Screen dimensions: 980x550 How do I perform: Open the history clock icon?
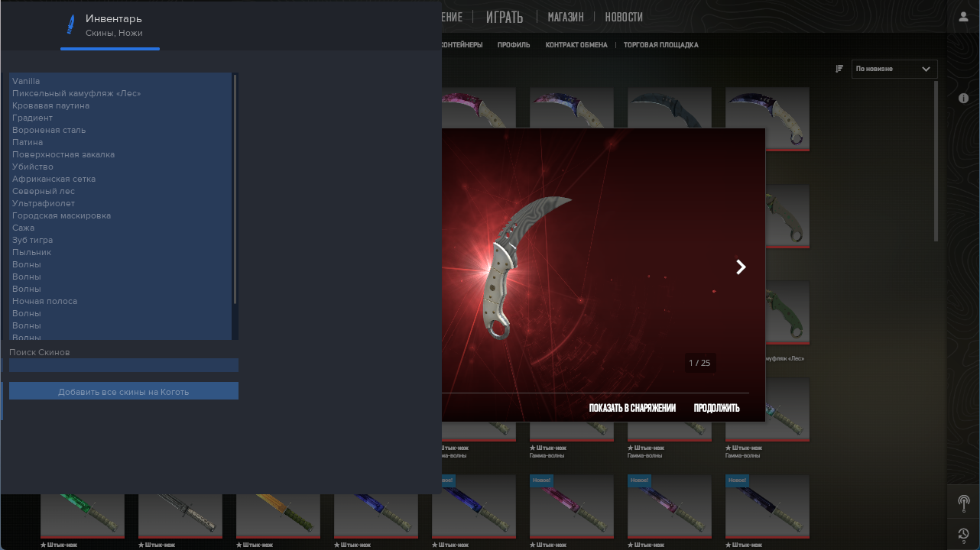[x=963, y=534]
